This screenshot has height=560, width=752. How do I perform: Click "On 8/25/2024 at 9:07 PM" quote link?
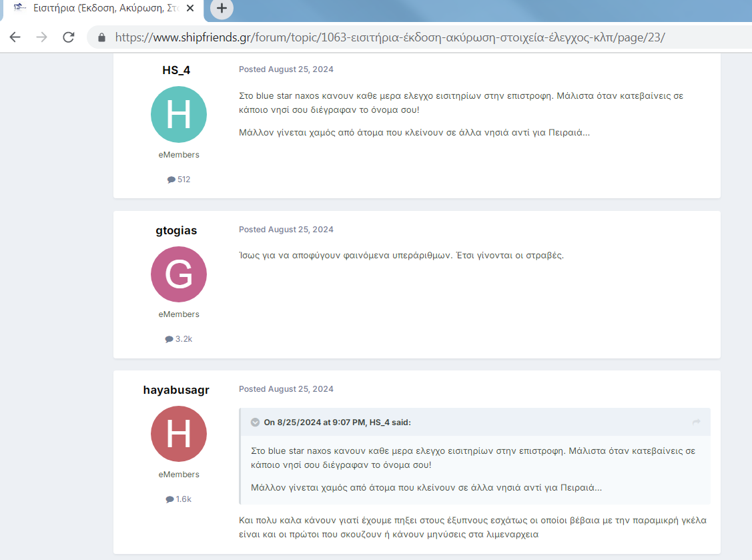[315, 422]
